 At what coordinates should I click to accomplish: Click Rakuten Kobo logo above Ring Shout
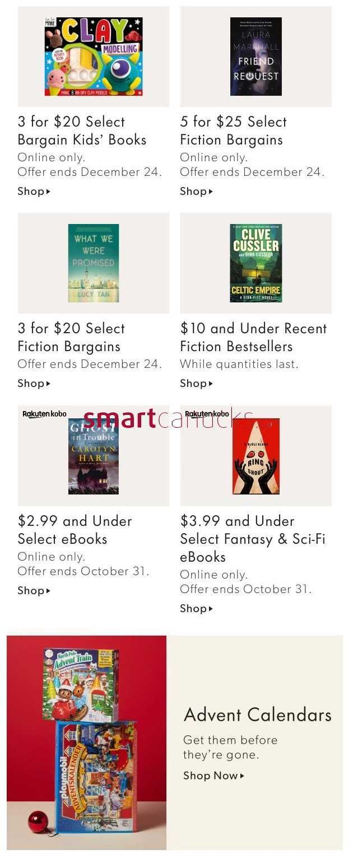[x=207, y=414]
